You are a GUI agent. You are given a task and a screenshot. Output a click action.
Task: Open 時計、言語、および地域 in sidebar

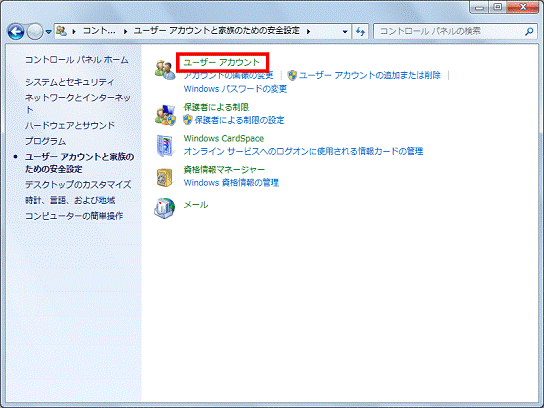tap(70, 200)
